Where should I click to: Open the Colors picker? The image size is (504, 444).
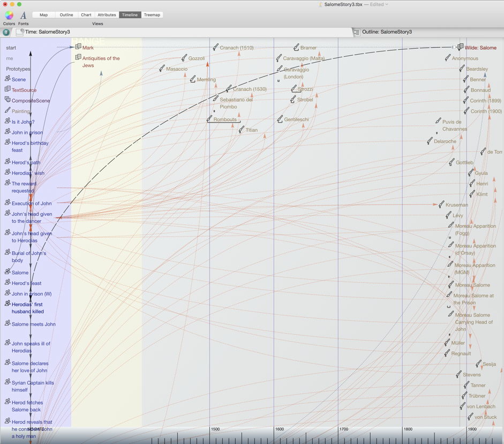8,14
